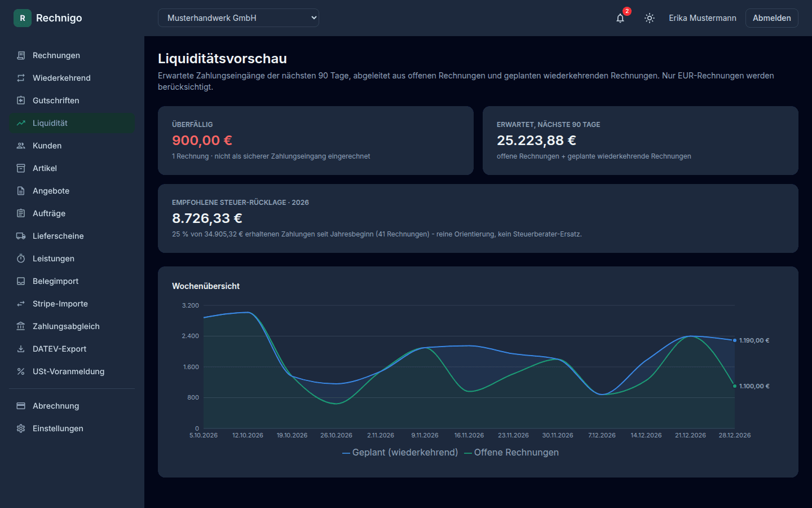This screenshot has height=508, width=812.
Task: Toggle the Geplant (wiederkehrend) legend entry
Action: (x=400, y=453)
